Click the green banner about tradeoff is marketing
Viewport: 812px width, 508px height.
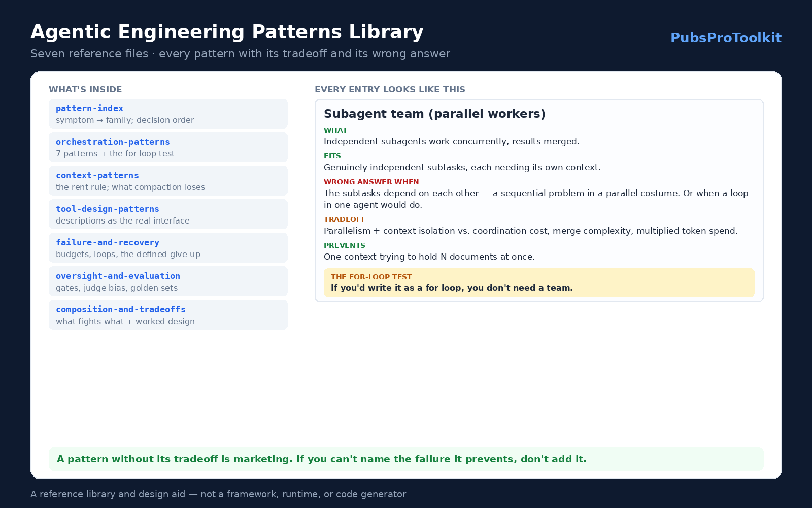406,459
